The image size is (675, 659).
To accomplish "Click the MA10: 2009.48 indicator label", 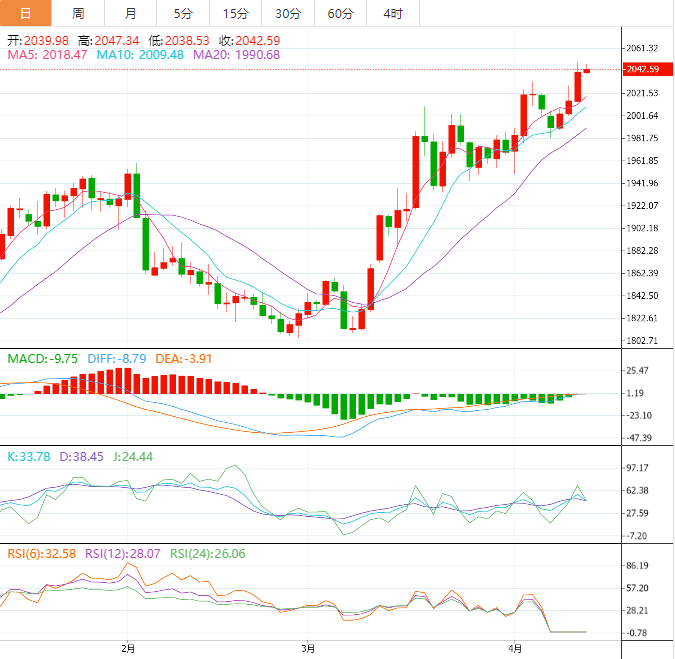I will [x=140, y=55].
